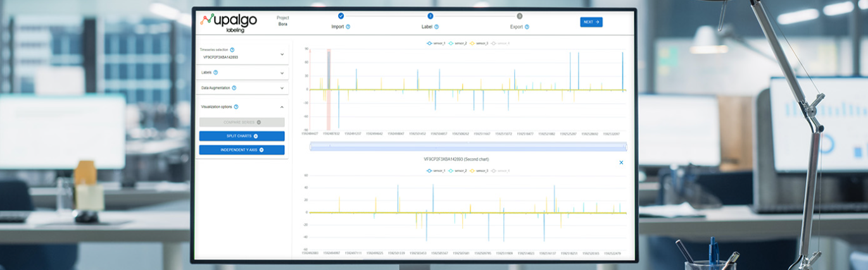Collapse the Visualization options panel

point(282,107)
